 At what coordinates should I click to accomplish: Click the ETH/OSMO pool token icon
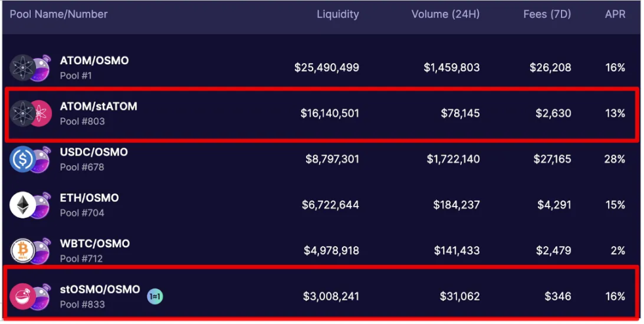[31, 205]
